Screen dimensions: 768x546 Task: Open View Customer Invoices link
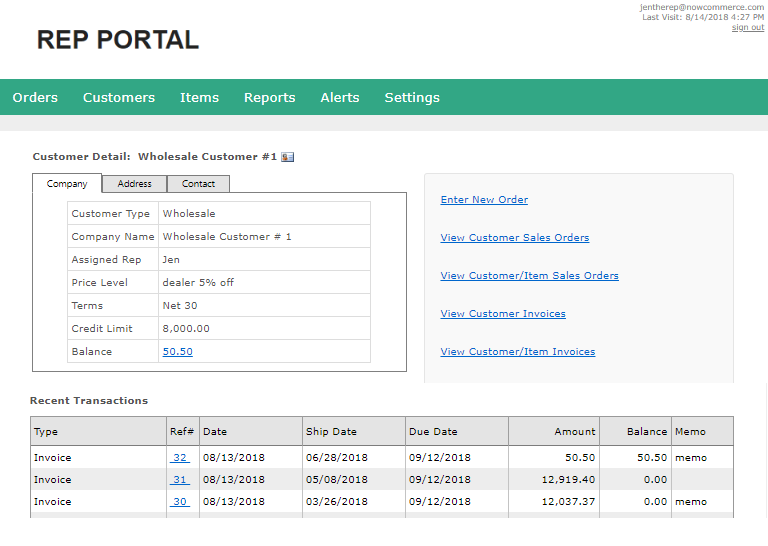coord(503,314)
